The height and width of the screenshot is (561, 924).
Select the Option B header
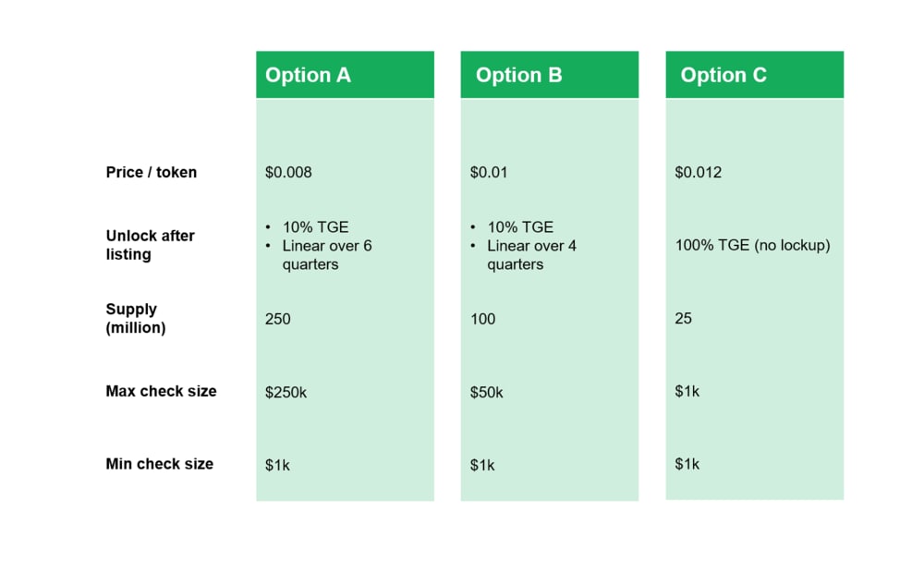[x=549, y=75]
